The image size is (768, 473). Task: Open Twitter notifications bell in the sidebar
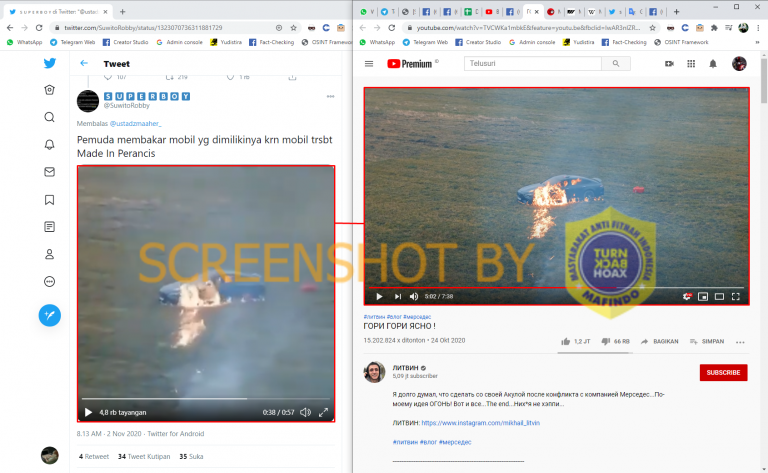pos(49,144)
